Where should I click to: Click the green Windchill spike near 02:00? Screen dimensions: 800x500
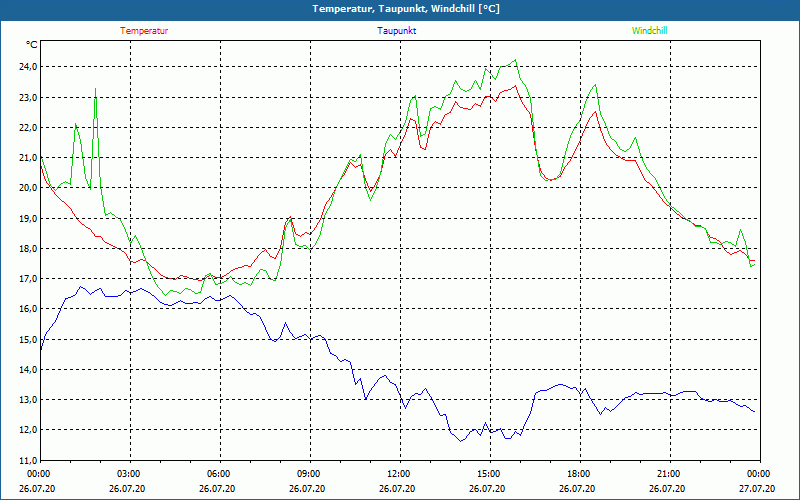point(95,89)
